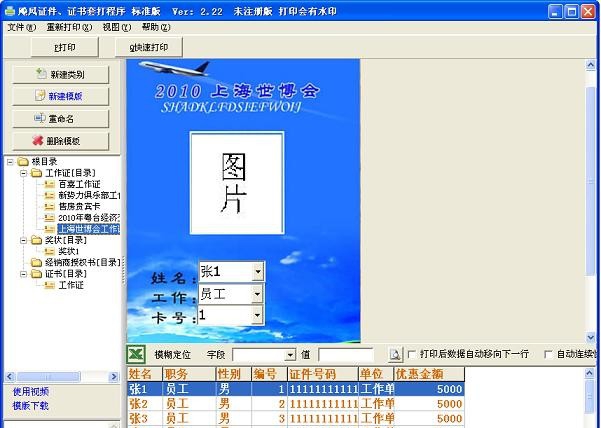Click the 性别 column header
Image resolution: width=601 pixels, height=428 pixels.
click(x=234, y=374)
